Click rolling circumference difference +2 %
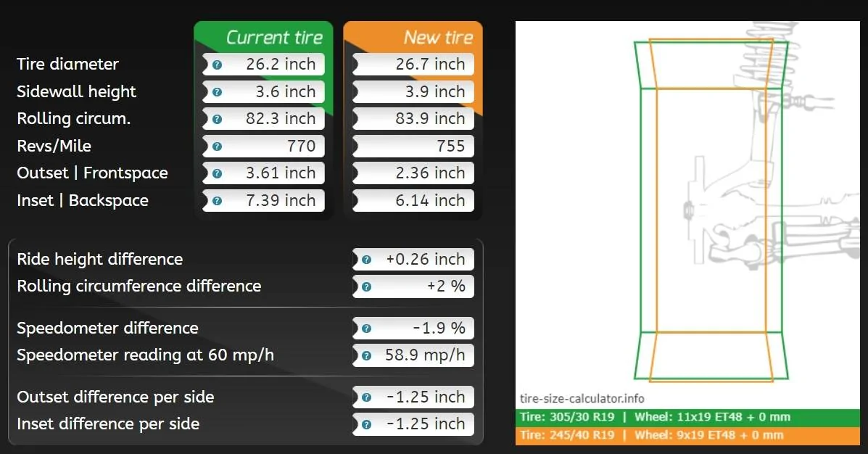 [x=413, y=286]
